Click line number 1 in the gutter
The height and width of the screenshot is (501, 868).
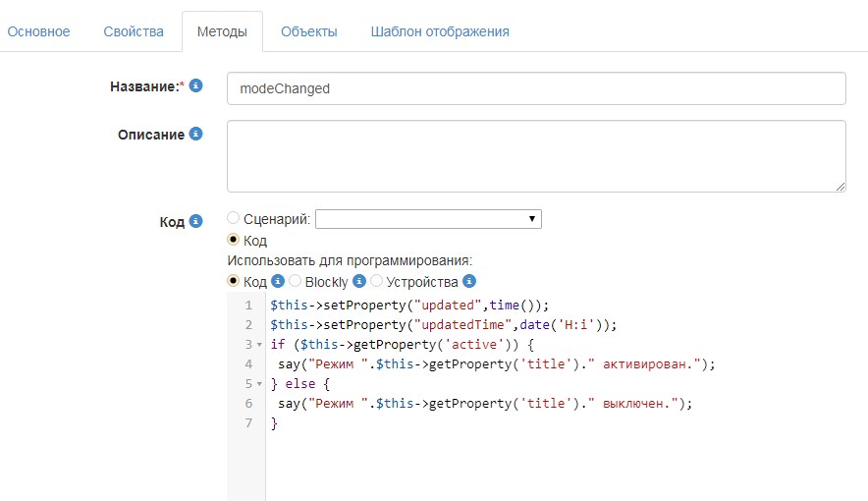coord(248,306)
